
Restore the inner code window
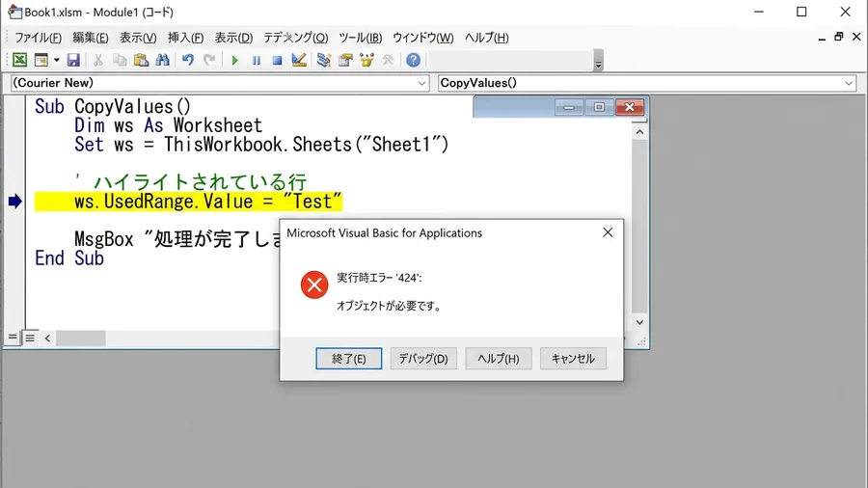point(599,107)
